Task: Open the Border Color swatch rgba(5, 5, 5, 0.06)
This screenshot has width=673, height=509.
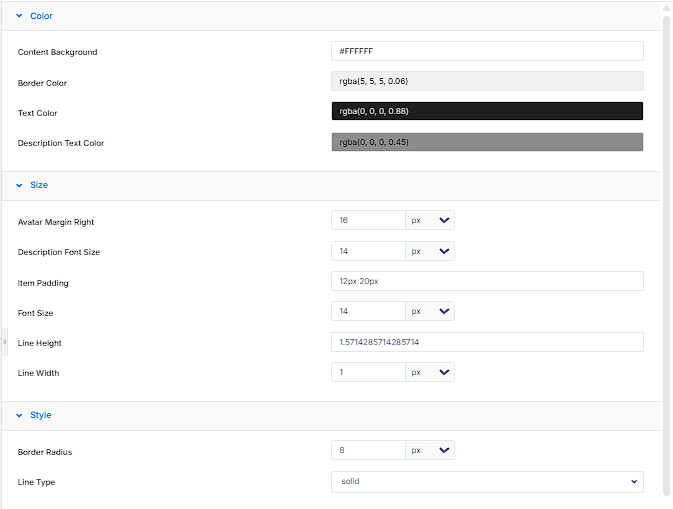Action: 487,81
